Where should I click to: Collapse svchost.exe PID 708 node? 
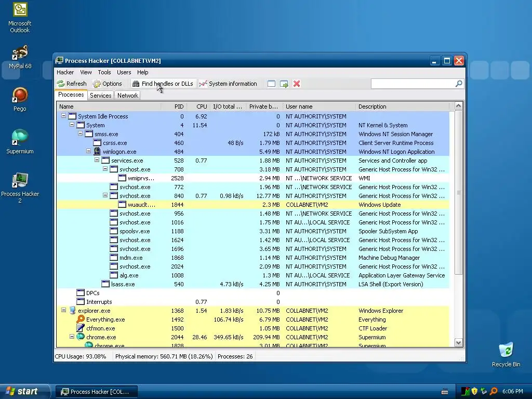pos(105,169)
